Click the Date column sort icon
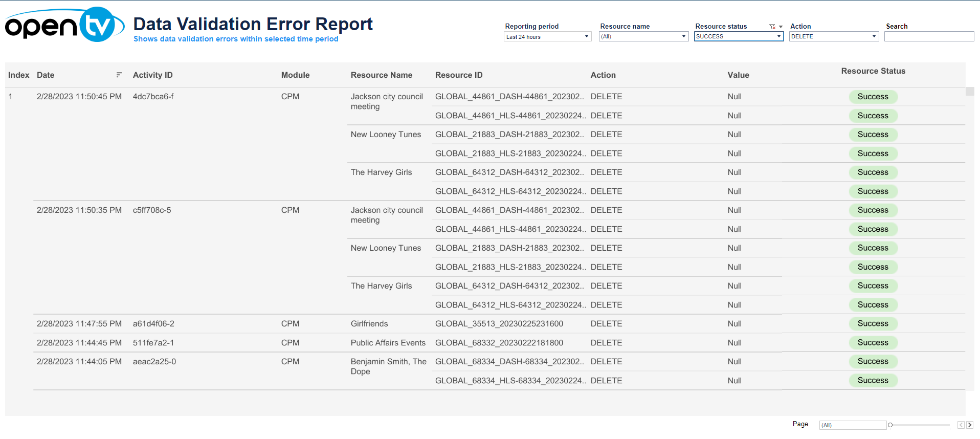Image resolution: width=980 pixels, height=439 pixels. tap(119, 75)
